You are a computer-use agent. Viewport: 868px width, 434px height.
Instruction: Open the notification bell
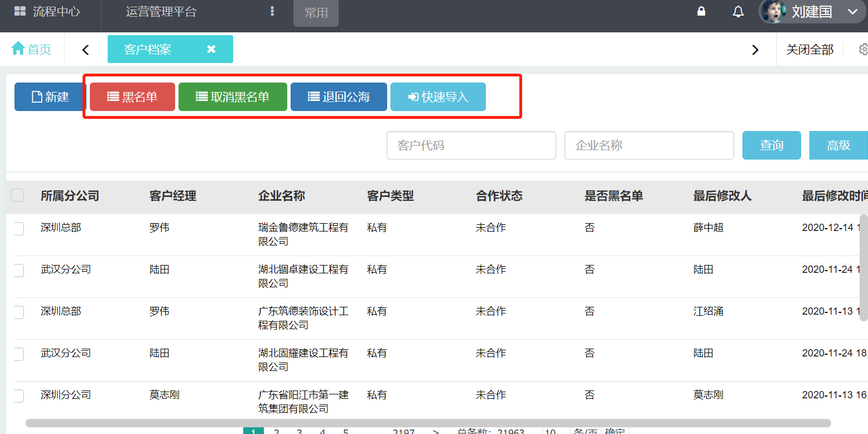(x=738, y=12)
